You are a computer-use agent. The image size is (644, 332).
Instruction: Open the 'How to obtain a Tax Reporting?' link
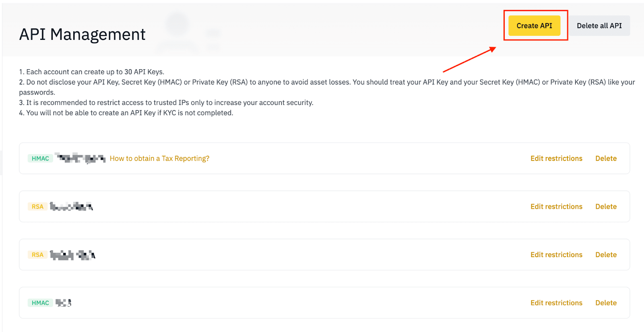point(159,159)
